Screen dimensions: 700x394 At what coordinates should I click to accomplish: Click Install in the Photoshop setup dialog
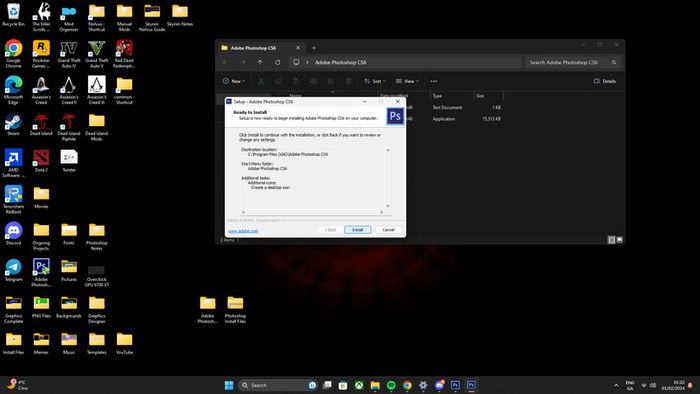[357, 230]
